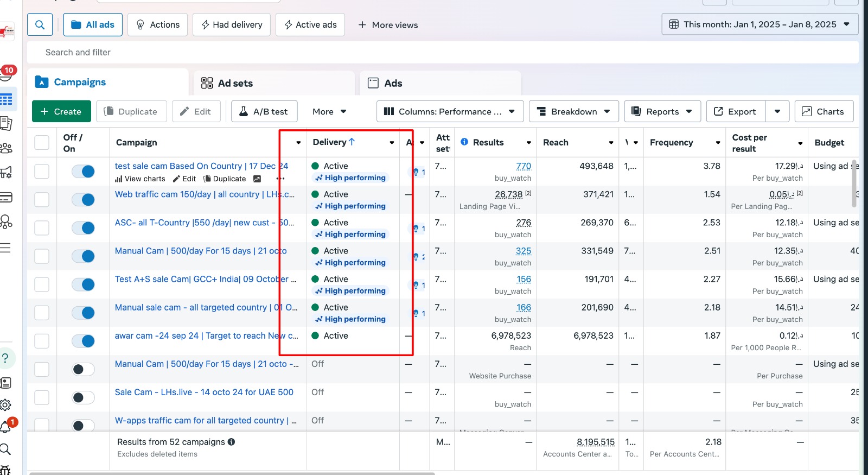The image size is (868, 475).
Task: Click the horizontal scrollbar at table bottom
Action: pyautogui.click(x=232, y=473)
